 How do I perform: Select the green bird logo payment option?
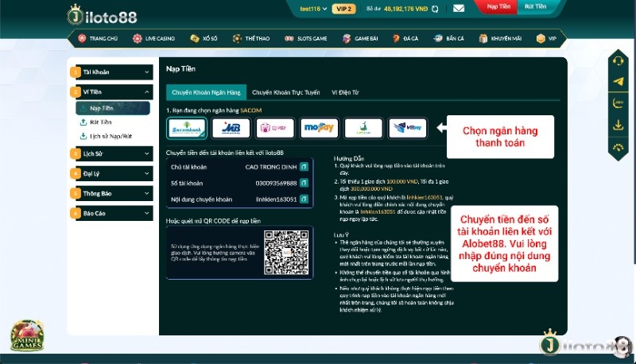coord(363,128)
